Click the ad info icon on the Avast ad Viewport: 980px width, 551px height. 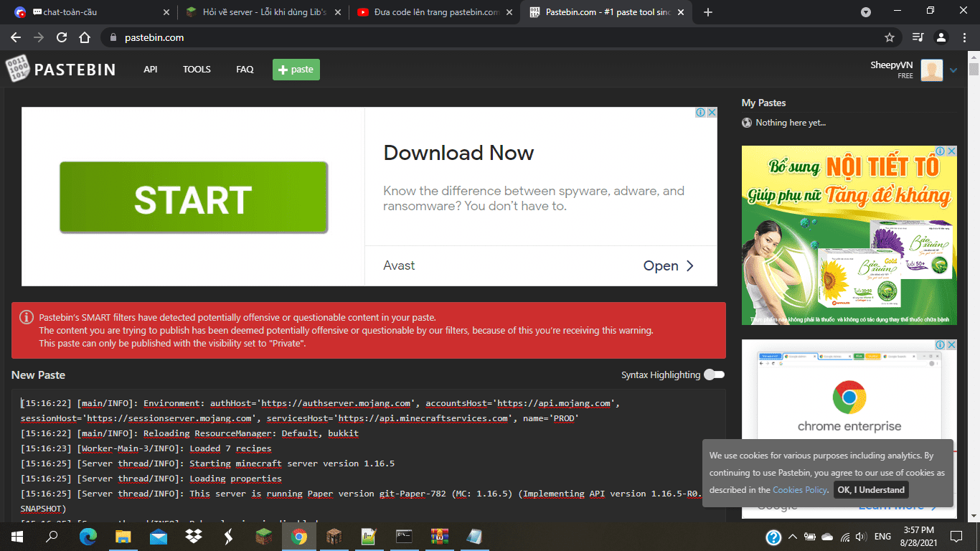(x=701, y=113)
